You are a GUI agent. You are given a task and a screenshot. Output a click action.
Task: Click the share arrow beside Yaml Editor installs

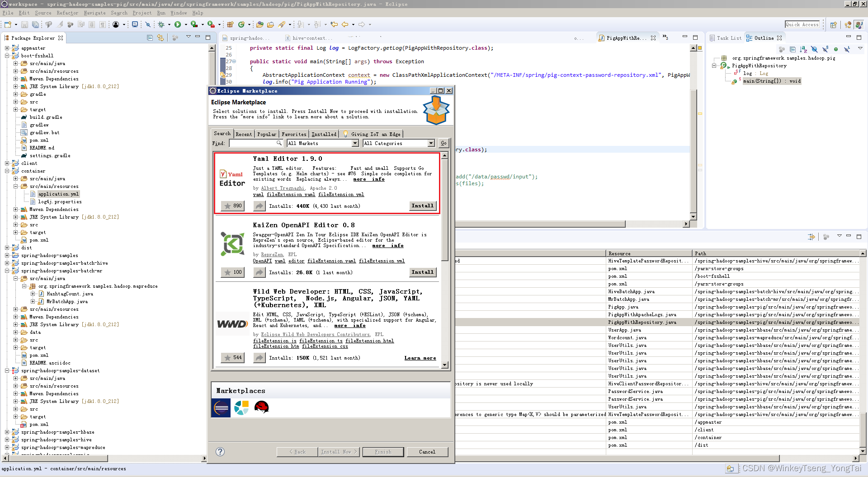(x=259, y=206)
